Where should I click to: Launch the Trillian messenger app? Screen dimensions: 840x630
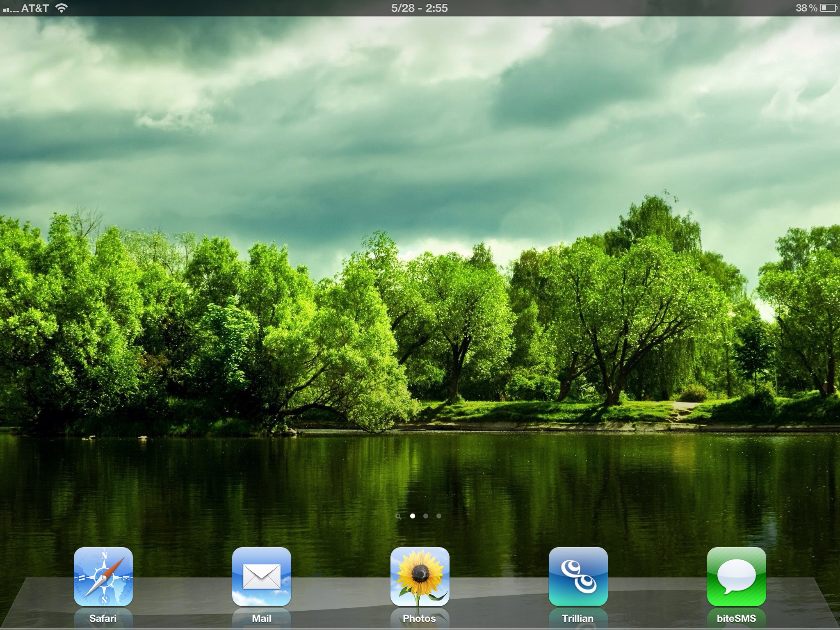(x=578, y=576)
